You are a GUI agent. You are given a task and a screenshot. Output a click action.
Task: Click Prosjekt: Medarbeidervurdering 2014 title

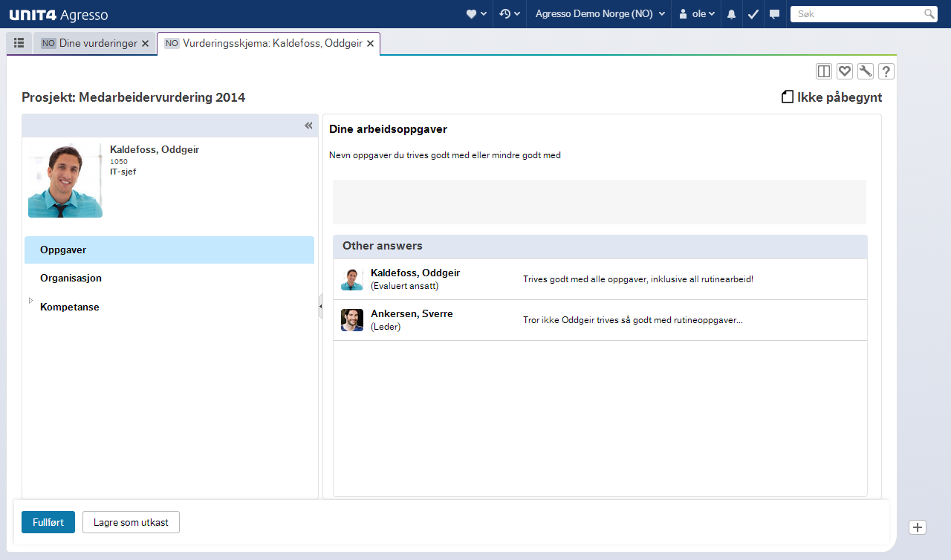134,97
